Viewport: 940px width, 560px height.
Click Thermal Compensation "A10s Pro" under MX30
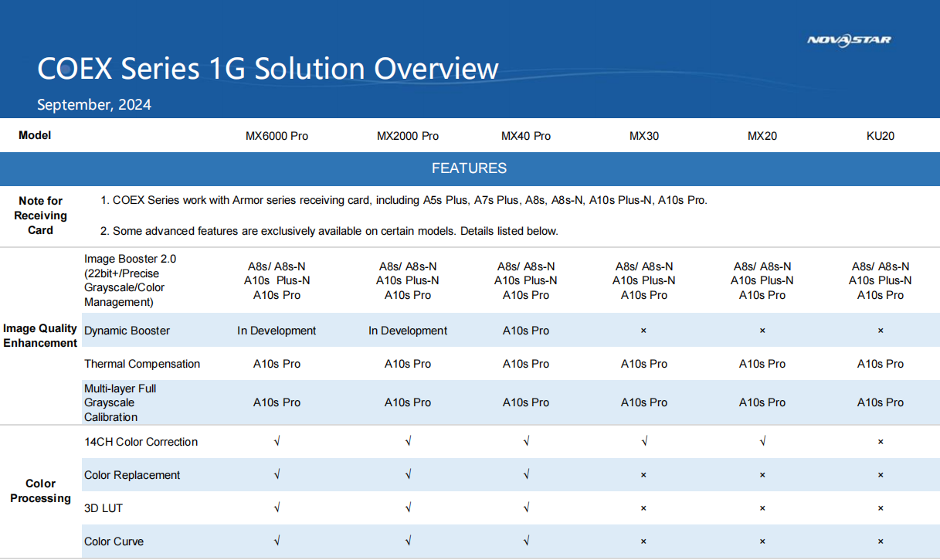point(644,364)
